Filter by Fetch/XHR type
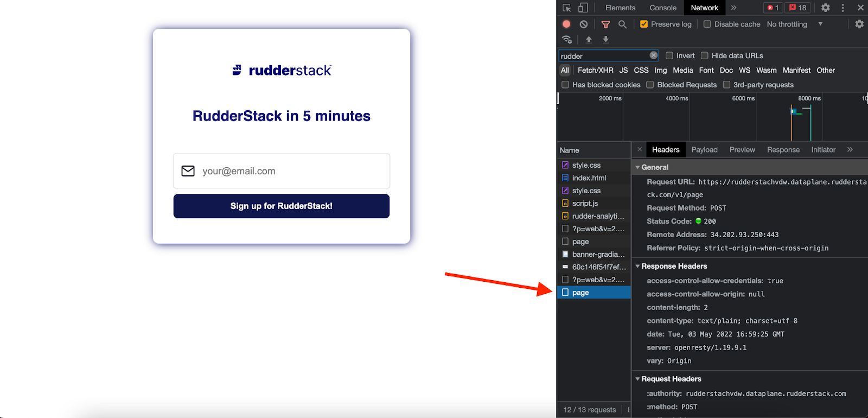Viewport: 868px width, 418px height. coord(596,70)
